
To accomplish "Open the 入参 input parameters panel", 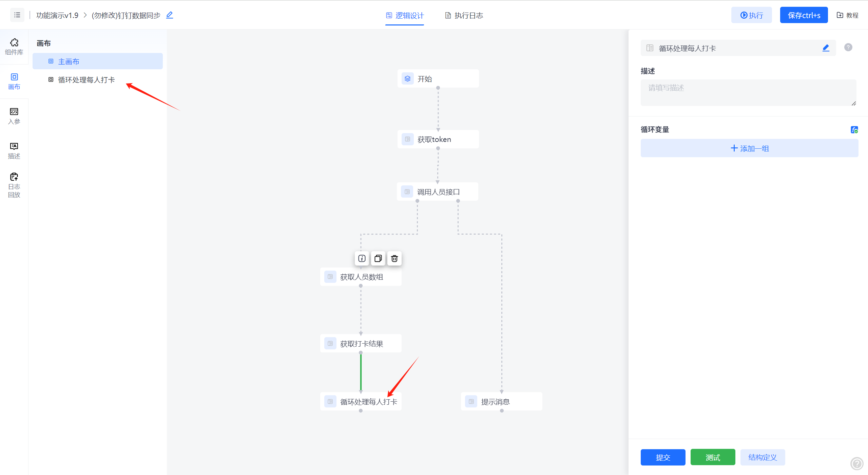I will 14,116.
